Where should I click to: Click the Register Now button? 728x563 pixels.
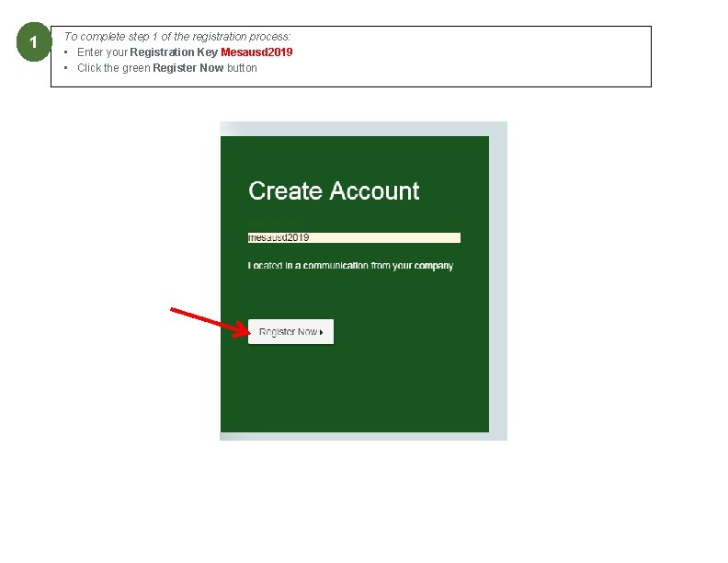pyautogui.click(x=290, y=332)
